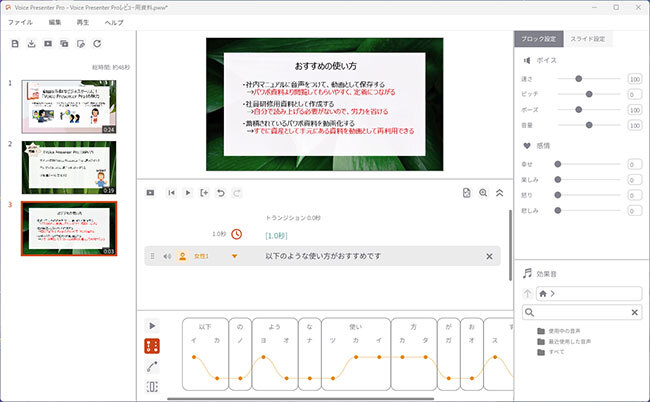Image resolution: width=650 pixels, height=402 pixels.
Task: Click the home icon in sound effects browser
Action: tap(544, 294)
